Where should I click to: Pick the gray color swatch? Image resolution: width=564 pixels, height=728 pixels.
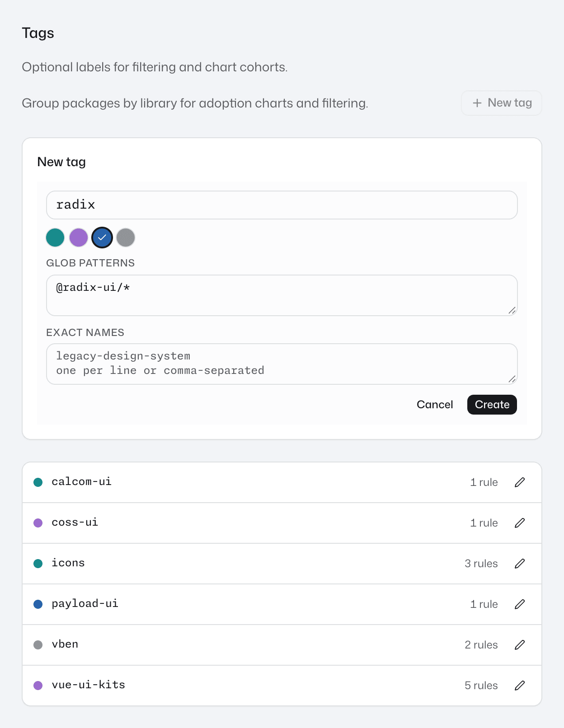tap(126, 238)
